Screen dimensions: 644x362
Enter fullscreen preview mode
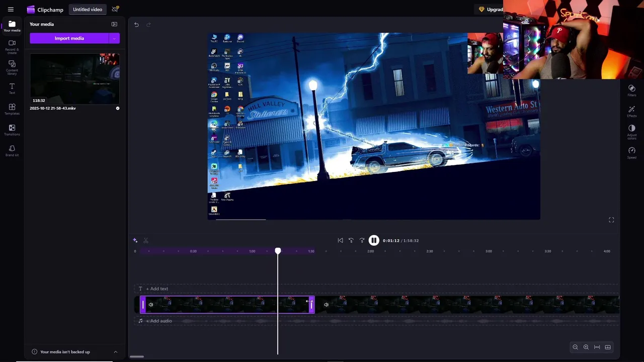[x=611, y=220]
